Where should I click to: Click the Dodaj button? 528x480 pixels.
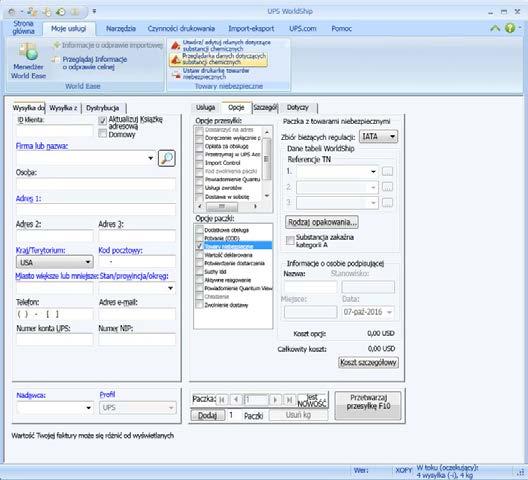(207, 415)
